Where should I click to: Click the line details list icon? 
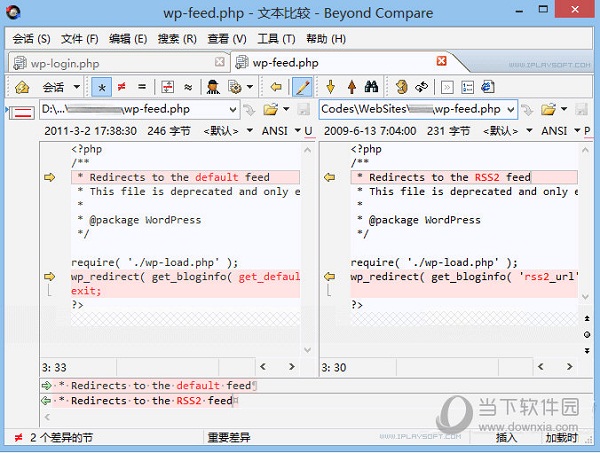coord(467,87)
